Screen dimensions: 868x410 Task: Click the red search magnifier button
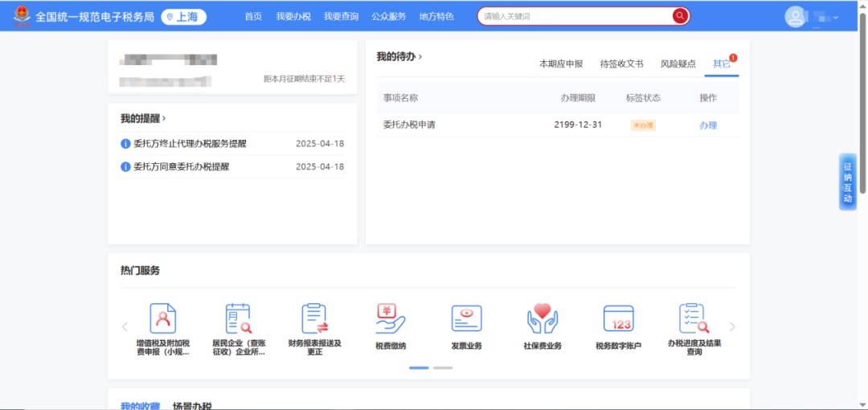pyautogui.click(x=680, y=16)
